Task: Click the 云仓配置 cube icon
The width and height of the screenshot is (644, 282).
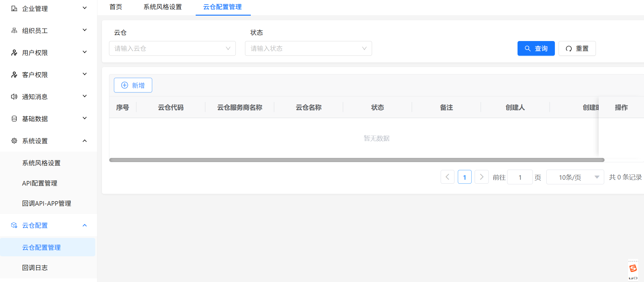Action: click(x=14, y=225)
